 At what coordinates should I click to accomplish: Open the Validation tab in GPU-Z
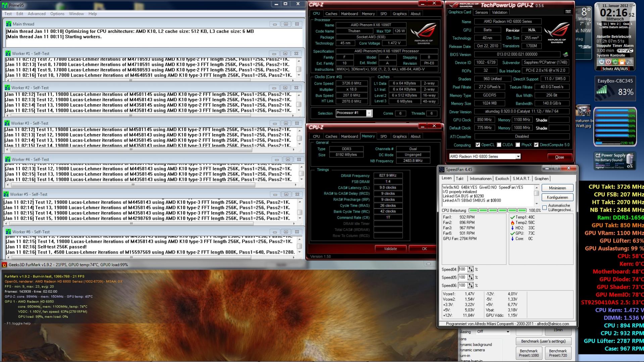499,12
